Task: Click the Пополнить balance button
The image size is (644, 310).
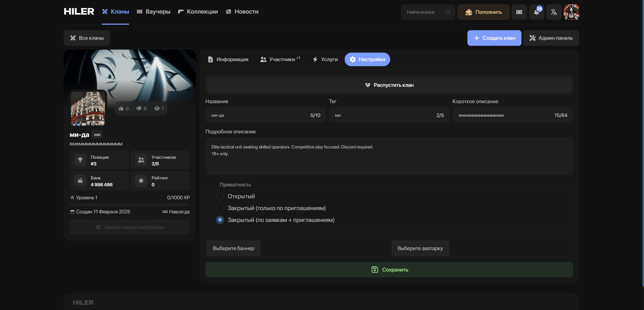Action: coord(484,12)
